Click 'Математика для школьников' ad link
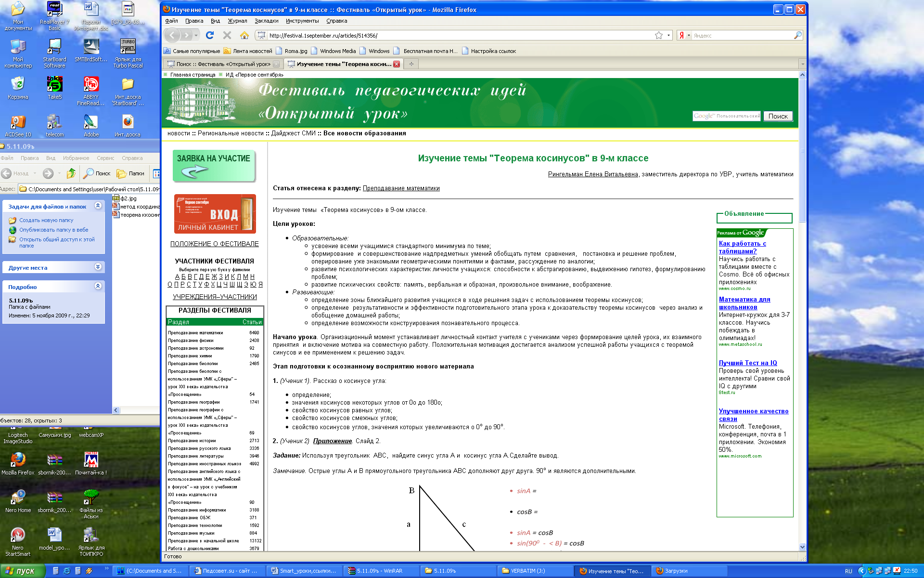The image size is (924, 578). (x=744, y=303)
